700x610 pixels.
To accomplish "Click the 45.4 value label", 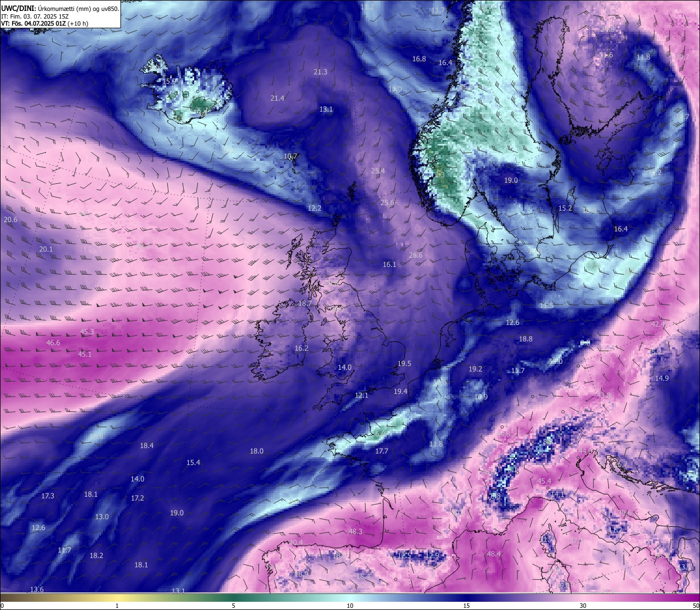I will pyautogui.click(x=544, y=481).
